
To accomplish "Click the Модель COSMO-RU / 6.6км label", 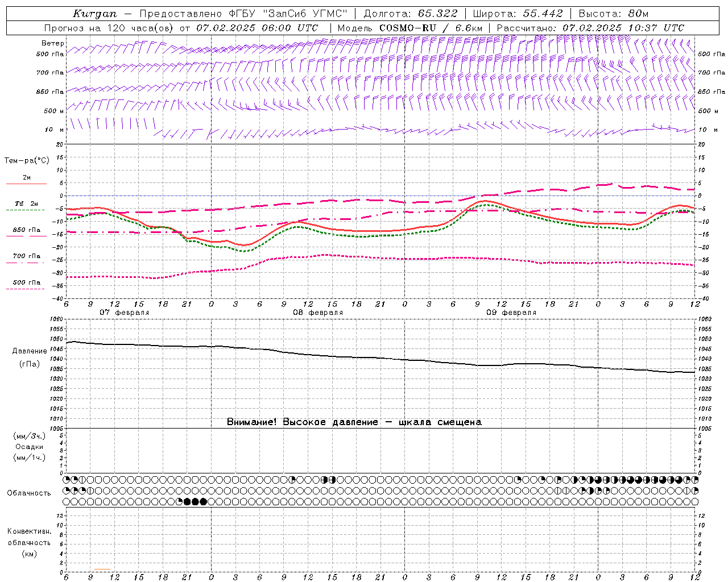I will click(x=410, y=28).
